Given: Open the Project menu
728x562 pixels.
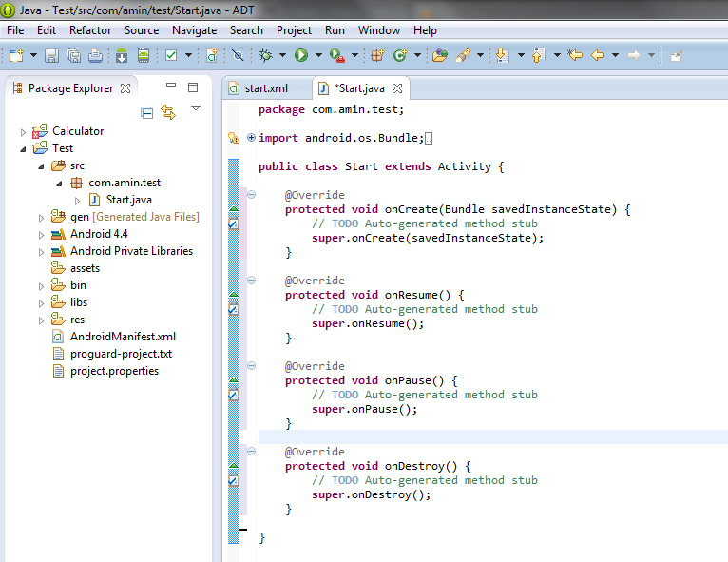Looking at the screenshot, I should (x=294, y=30).
